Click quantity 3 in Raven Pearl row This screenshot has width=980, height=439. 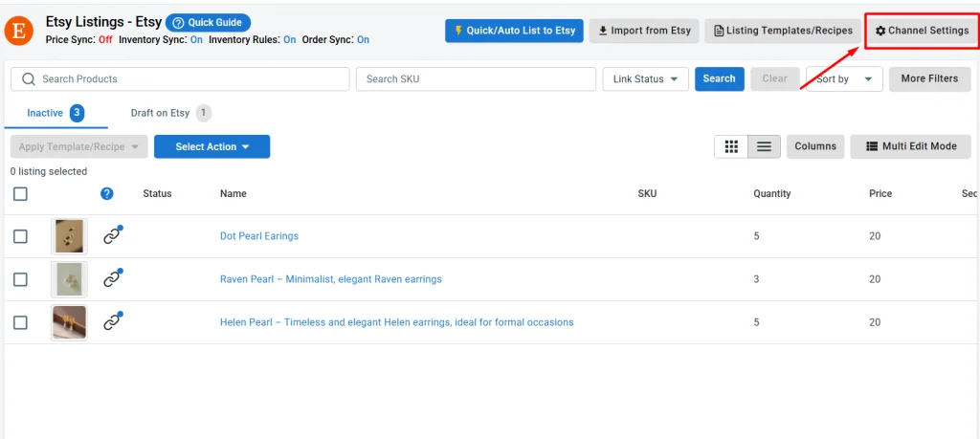(x=756, y=279)
